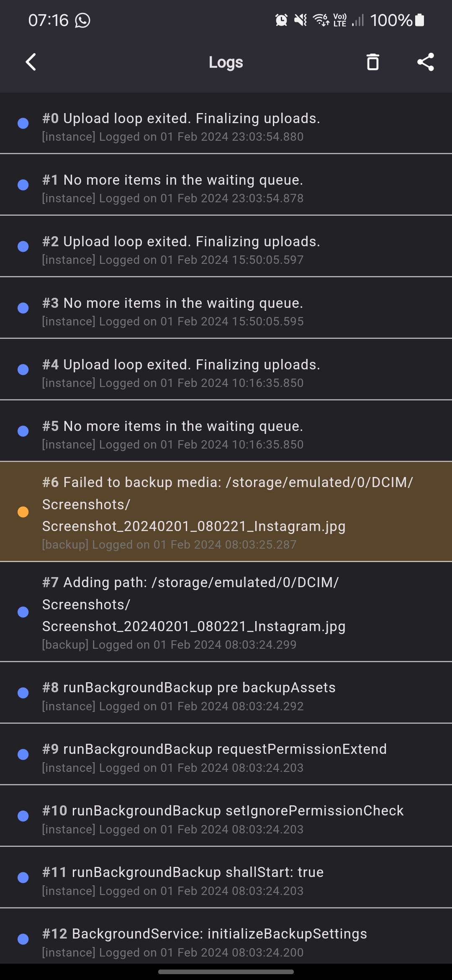Open the highlighted Failed to backup media log
The width and height of the screenshot is (452, 980).
pyautogui.click(x=226, y=511)
